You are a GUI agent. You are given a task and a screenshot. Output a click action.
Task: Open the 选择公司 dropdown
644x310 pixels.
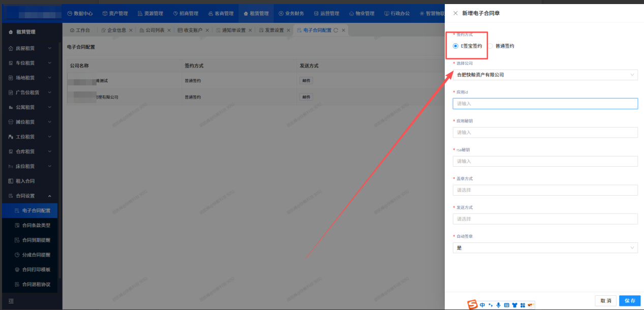pos(545,75)
